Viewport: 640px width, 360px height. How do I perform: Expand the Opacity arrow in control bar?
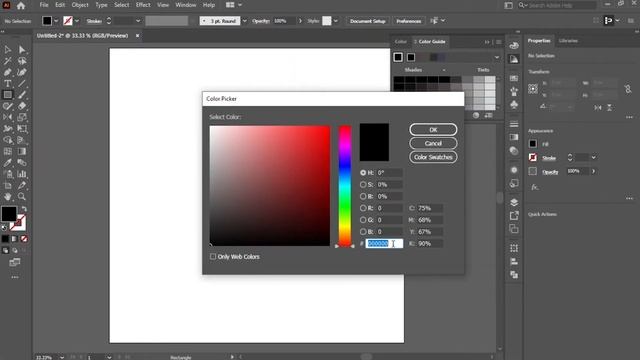300,21
